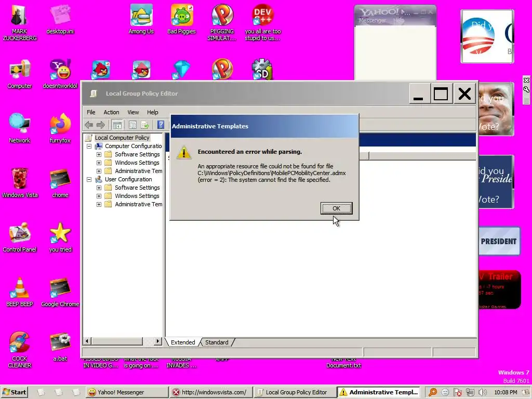
Task: Click the New Text Document.txt file label
Action: 343,362
